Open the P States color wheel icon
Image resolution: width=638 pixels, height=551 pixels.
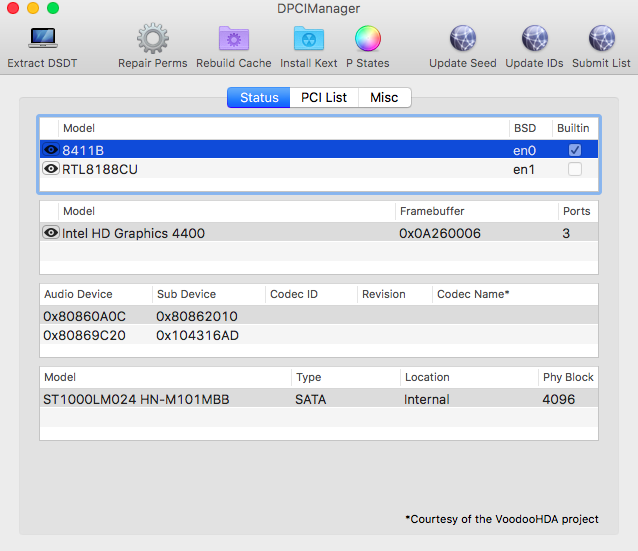pyautogui.click(x=368, y=39)
